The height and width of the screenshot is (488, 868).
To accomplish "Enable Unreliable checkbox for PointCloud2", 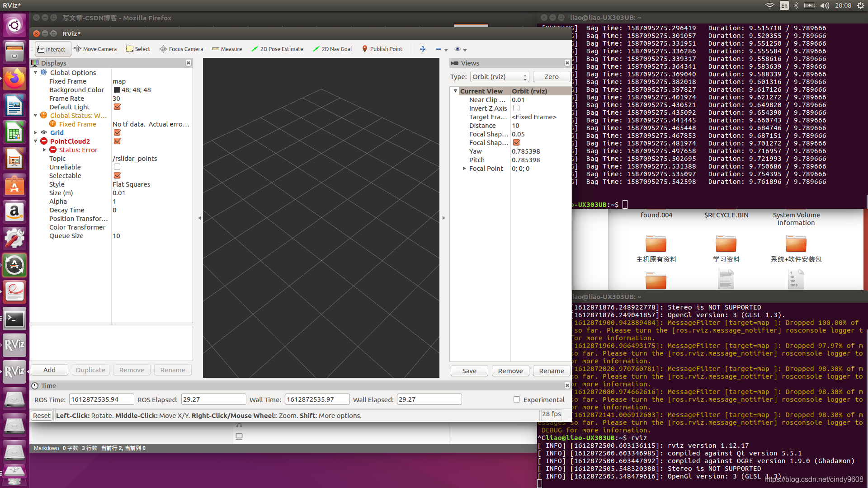I will [x=118, y=167].
